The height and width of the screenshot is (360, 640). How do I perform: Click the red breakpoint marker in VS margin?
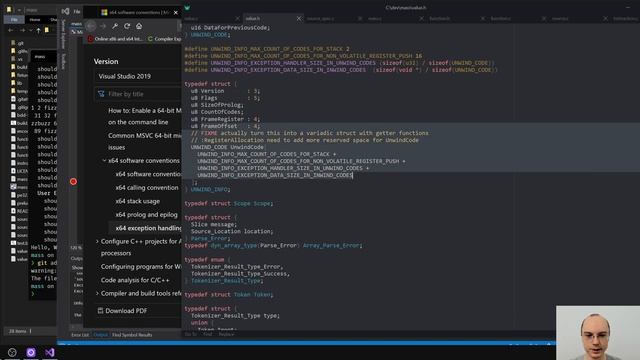pos(73,182)
